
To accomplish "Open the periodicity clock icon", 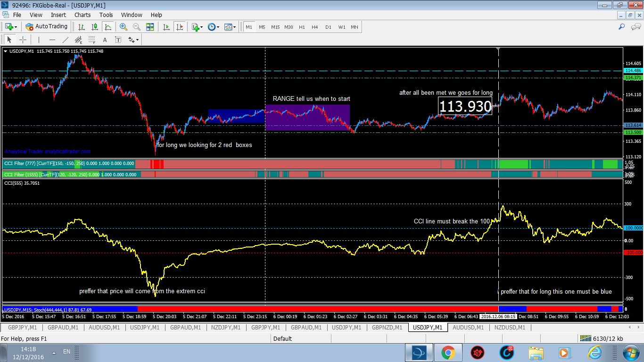I will coord(211,27).
